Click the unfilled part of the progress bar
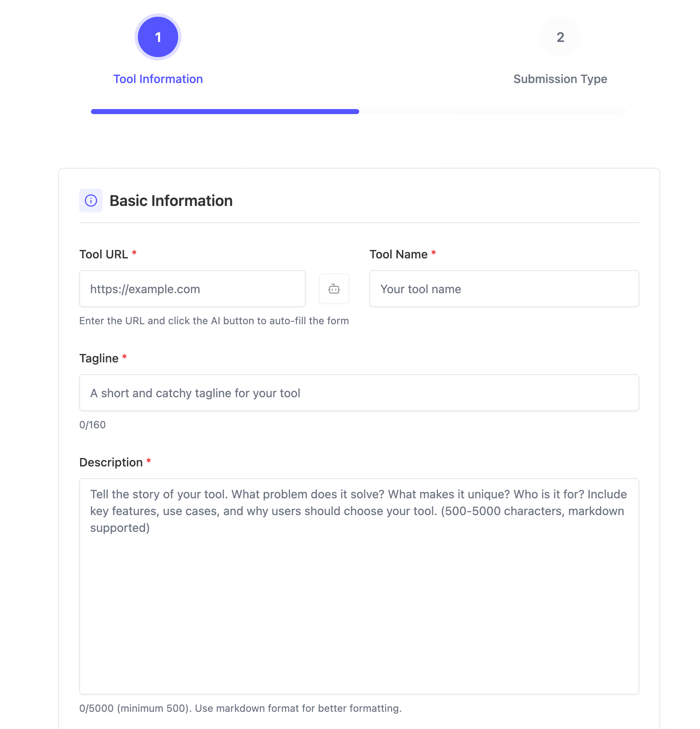Viewport: 700px width, 729px height. click(x=493, y=112)
